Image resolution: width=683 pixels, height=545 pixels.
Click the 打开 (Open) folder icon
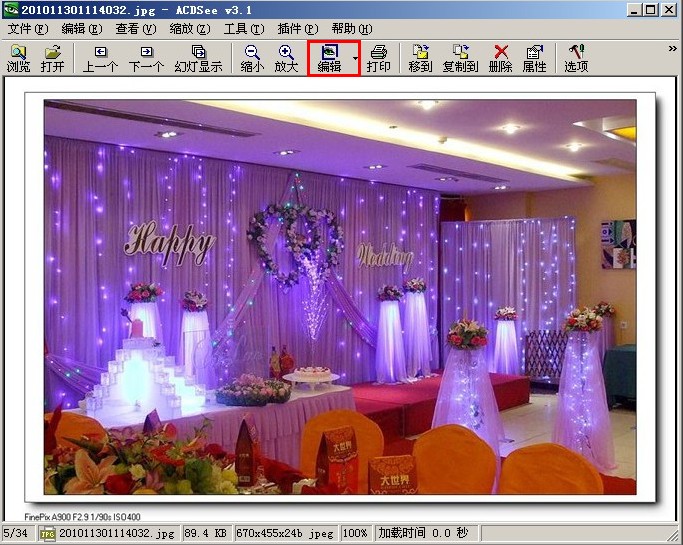coord(52,58)
